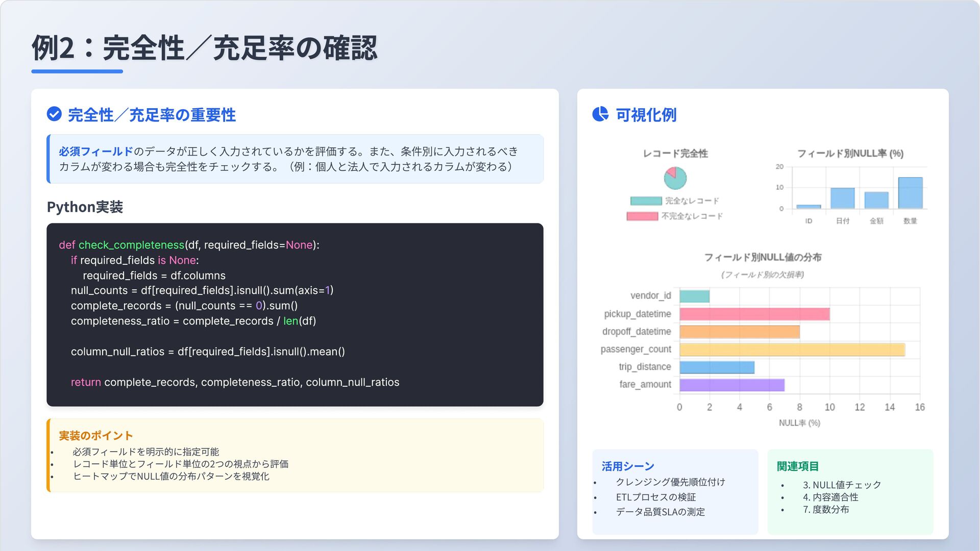Viewport: 980px width, 551px height.
Task: Click the passenger_count yellow bar
Action: 792,349
